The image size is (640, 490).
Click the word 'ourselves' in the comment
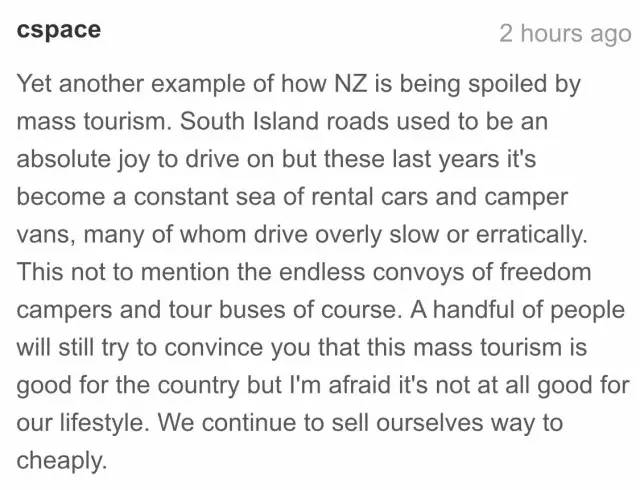click(x=430, y=423)
